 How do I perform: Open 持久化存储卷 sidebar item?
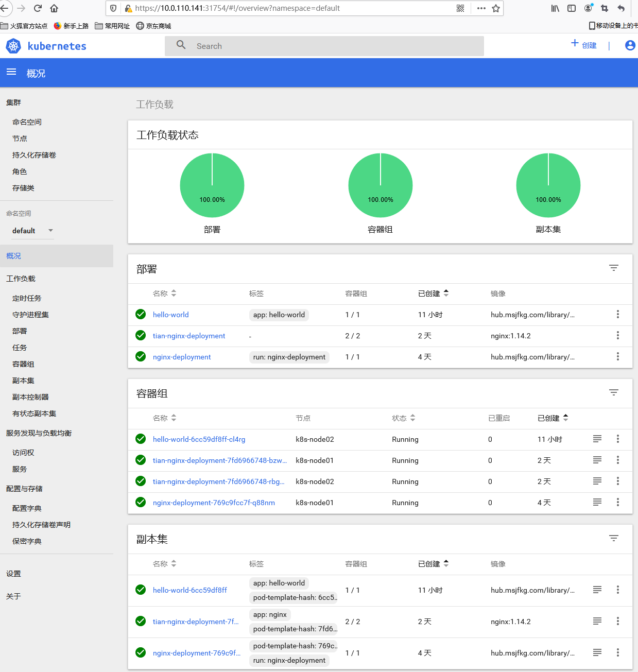click(34, 155)
